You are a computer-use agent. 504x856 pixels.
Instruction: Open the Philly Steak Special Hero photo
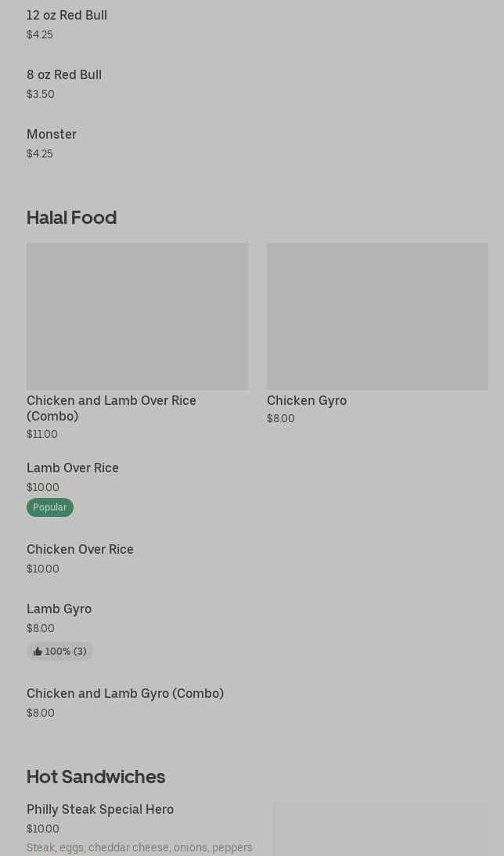coord(380,830)
